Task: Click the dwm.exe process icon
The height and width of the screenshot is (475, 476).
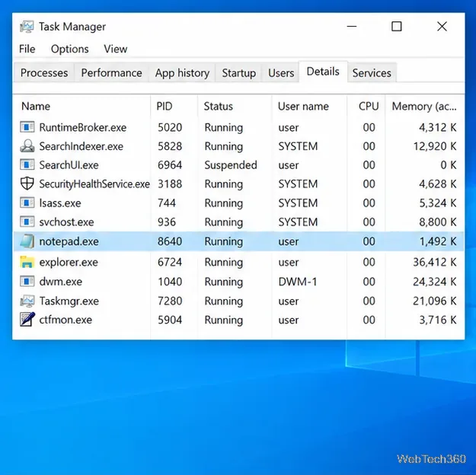Action: coord(27,282)
